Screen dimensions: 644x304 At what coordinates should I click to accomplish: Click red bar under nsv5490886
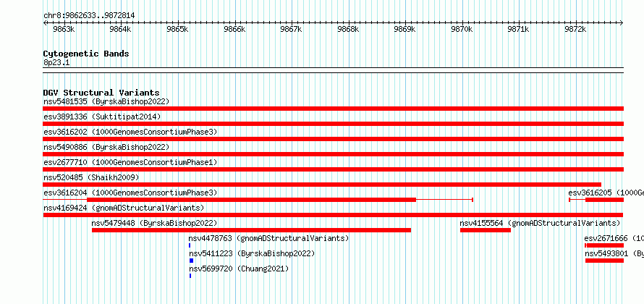(334, 154)
